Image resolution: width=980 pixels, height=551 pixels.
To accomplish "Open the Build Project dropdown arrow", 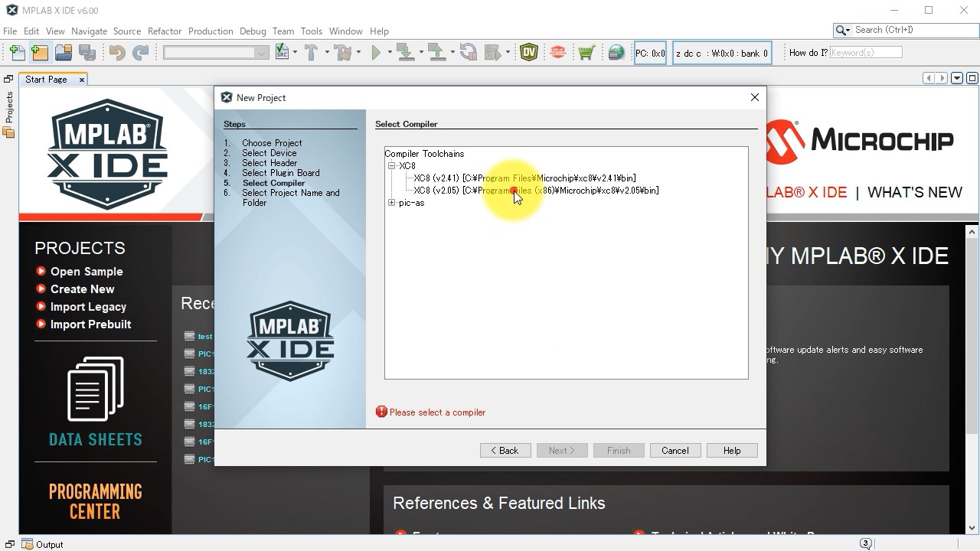I will (x=326, y=53).
